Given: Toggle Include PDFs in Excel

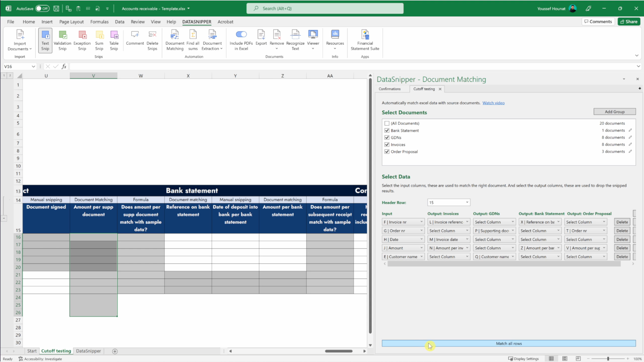Looking at the screenshot, I should click(241, 35).
